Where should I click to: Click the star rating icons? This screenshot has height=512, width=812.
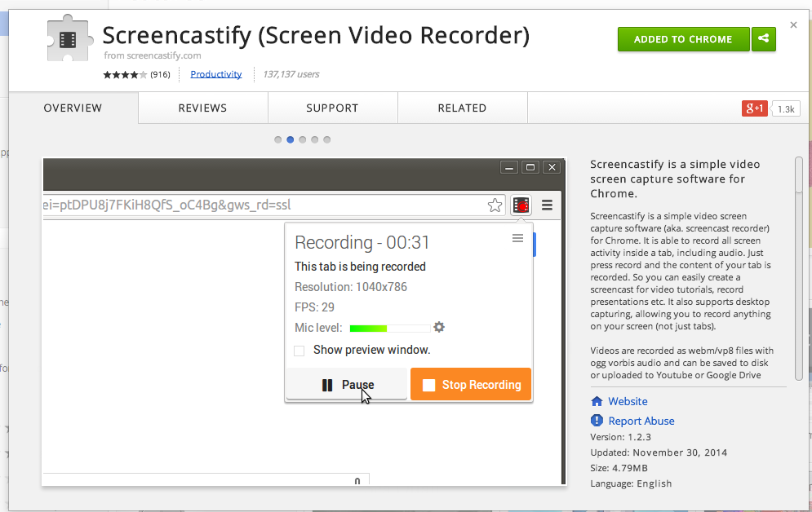click(x=125, y=74)
